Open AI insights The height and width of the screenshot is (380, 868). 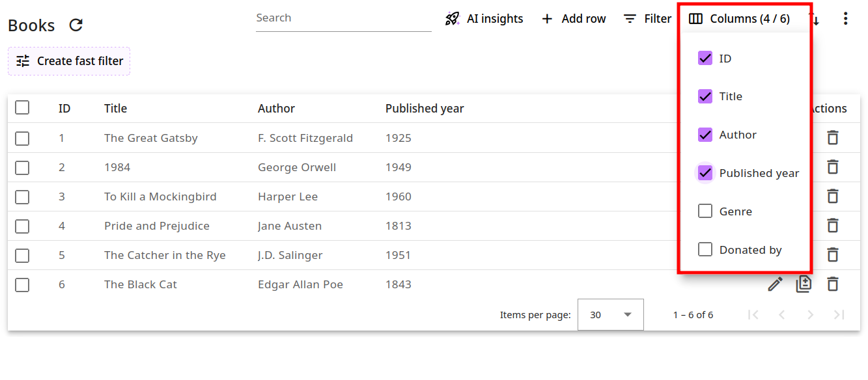tap(484, 19)
